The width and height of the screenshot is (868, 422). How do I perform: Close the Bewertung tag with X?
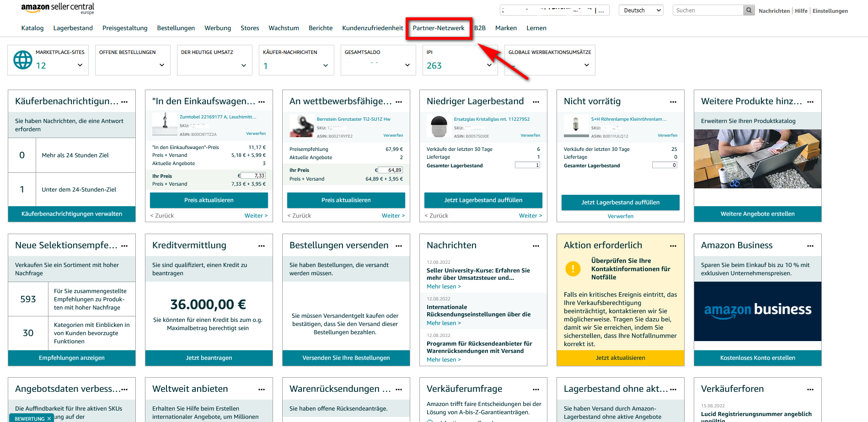coord(49,418)
